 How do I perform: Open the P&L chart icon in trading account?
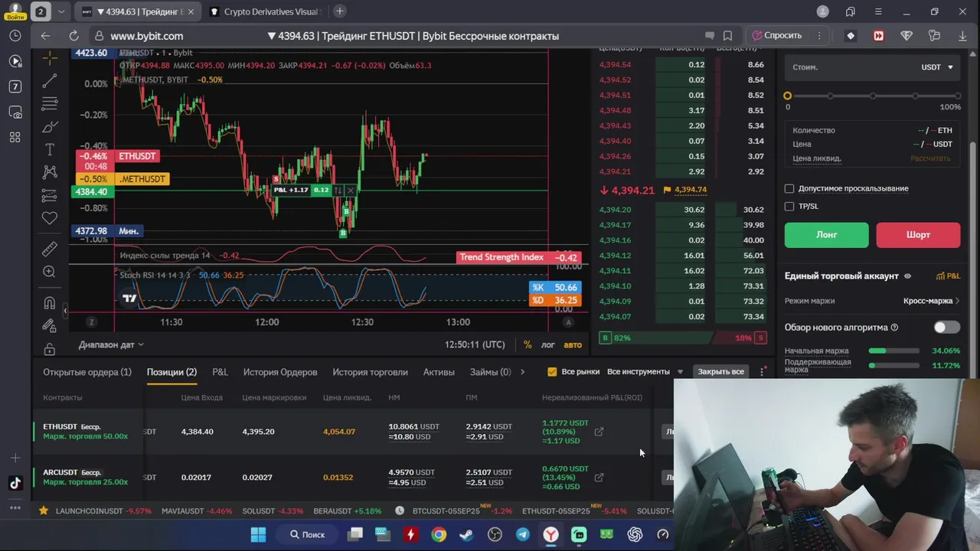(948, 275)
